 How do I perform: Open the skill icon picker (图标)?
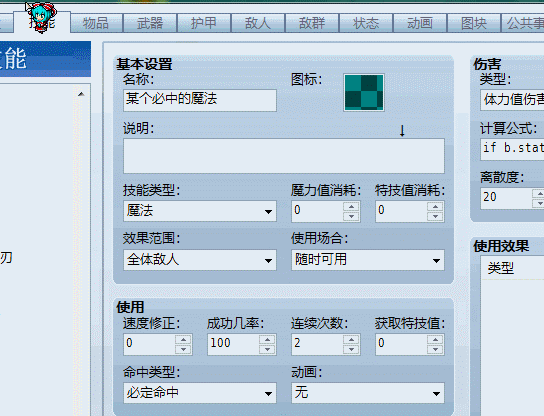(x=364, y=92)
